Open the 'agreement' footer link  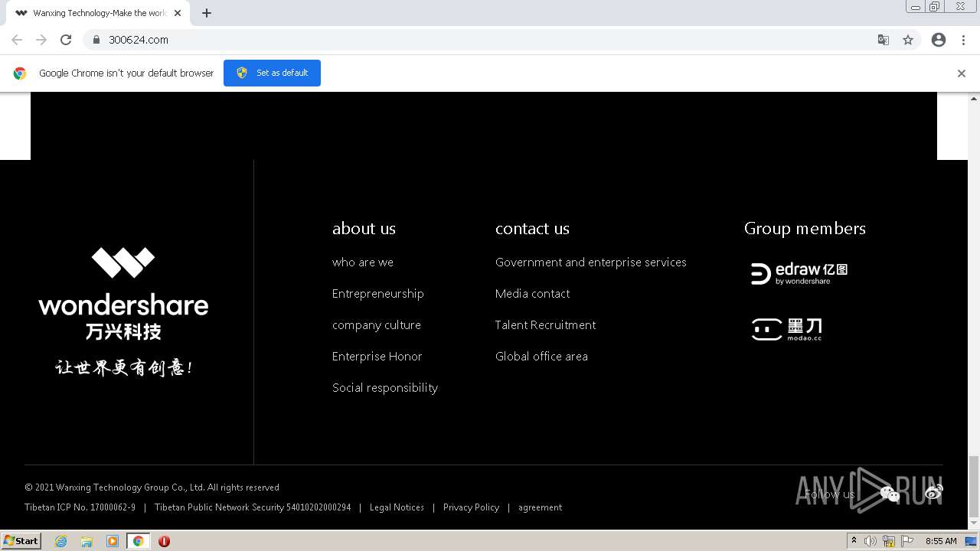point(540,507)
